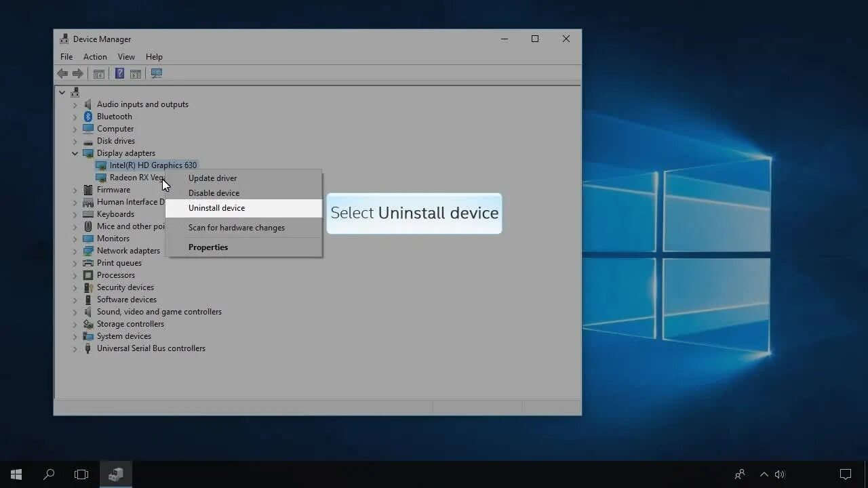
Task: Click the Bluetooth icon in the tree
Action: coord(88,117)
